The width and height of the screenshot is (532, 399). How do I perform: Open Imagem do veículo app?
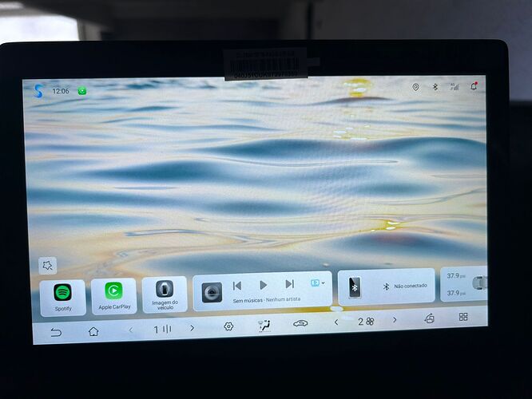165,294
